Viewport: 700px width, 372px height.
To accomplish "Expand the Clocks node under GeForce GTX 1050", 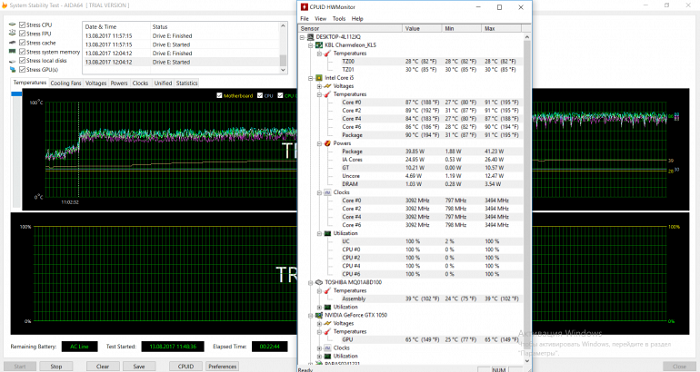I will (319, 348).
